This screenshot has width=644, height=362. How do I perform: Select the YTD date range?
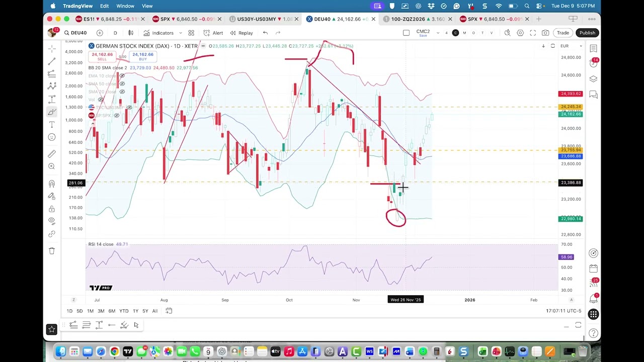[x=124, y=311]
